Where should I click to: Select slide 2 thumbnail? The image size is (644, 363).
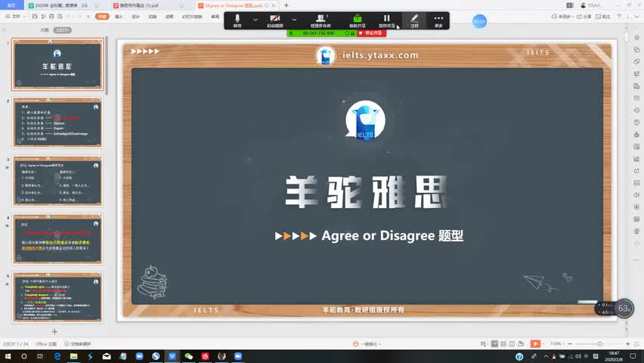click(x=57, y=123)
